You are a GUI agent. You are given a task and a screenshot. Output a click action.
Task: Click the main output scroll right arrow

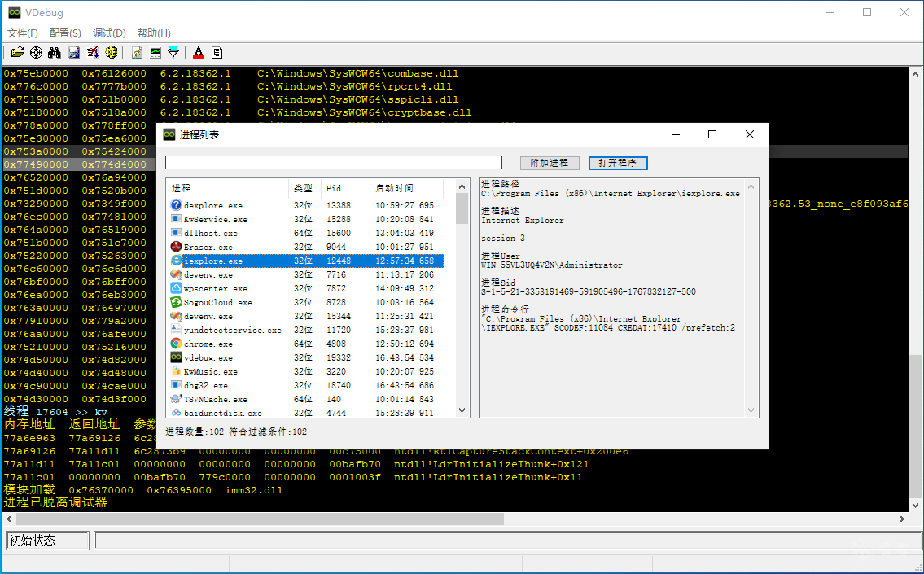point(901,519)
